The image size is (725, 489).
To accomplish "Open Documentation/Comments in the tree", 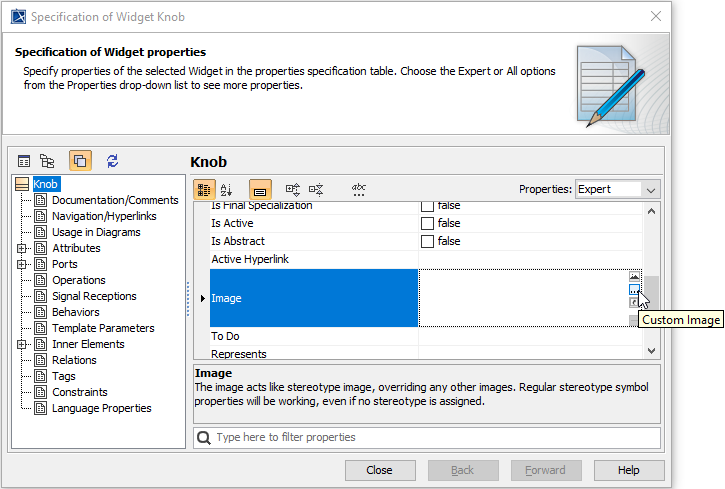I will point(115,200).
